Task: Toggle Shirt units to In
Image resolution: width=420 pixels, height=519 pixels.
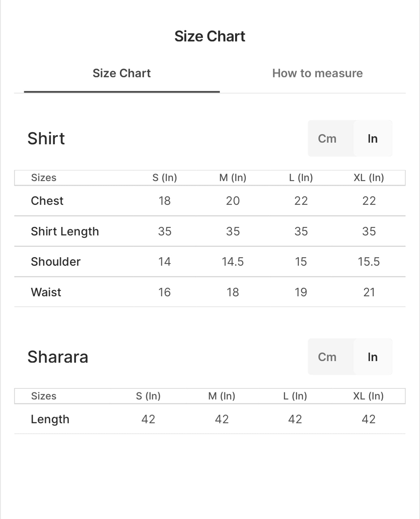Action: [x=373, y=138]
